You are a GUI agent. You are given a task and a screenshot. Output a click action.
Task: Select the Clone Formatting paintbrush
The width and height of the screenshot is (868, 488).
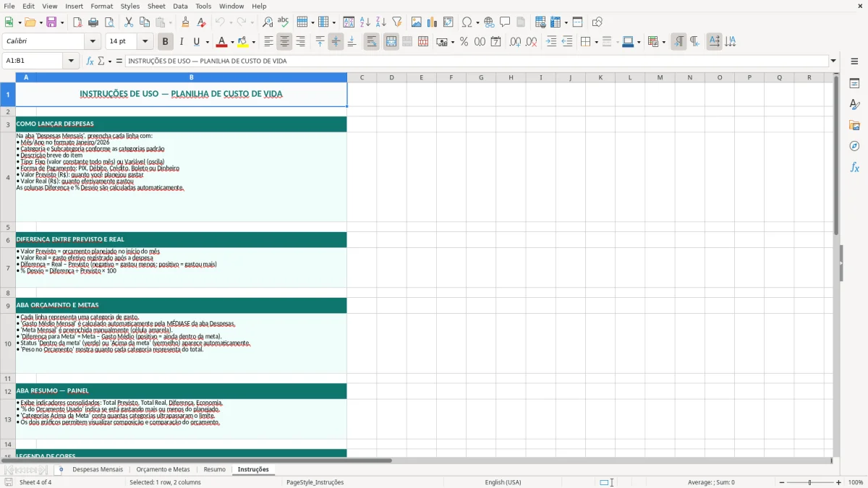coord(185,22)
